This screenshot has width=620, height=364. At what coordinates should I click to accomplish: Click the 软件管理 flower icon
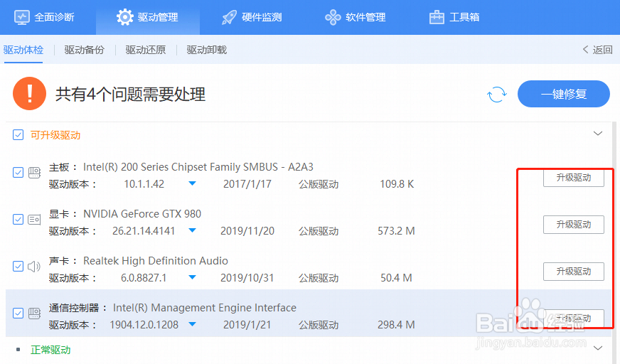(333, 17)
